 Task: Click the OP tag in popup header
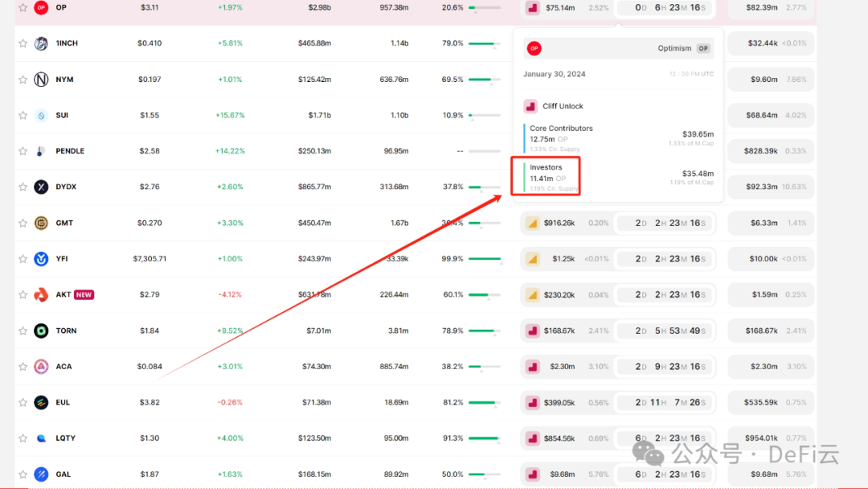[x=703, y=48]
